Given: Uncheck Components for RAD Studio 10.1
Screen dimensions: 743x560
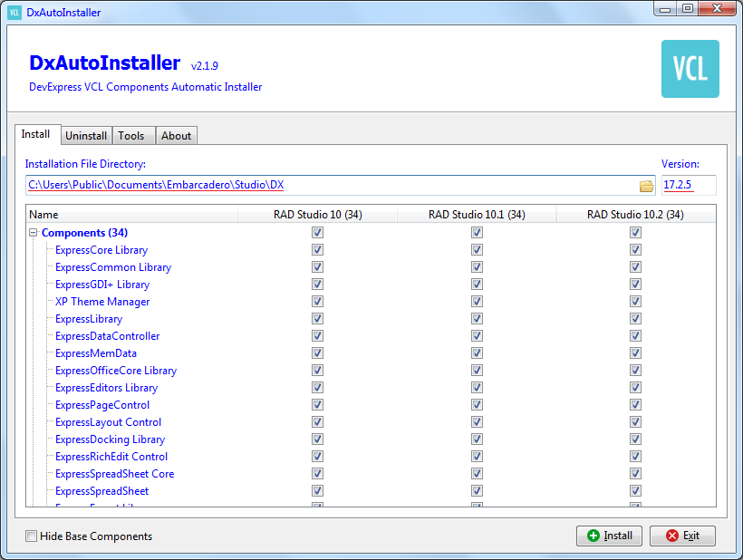Looking at the screenshot, I should pos(477,233).
